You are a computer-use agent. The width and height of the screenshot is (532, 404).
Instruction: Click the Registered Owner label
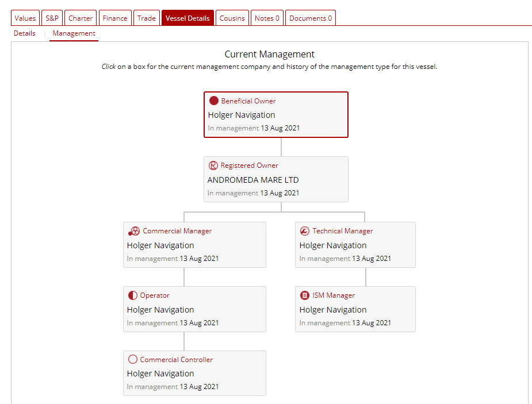pyautogui.click(x=250, y=166)
